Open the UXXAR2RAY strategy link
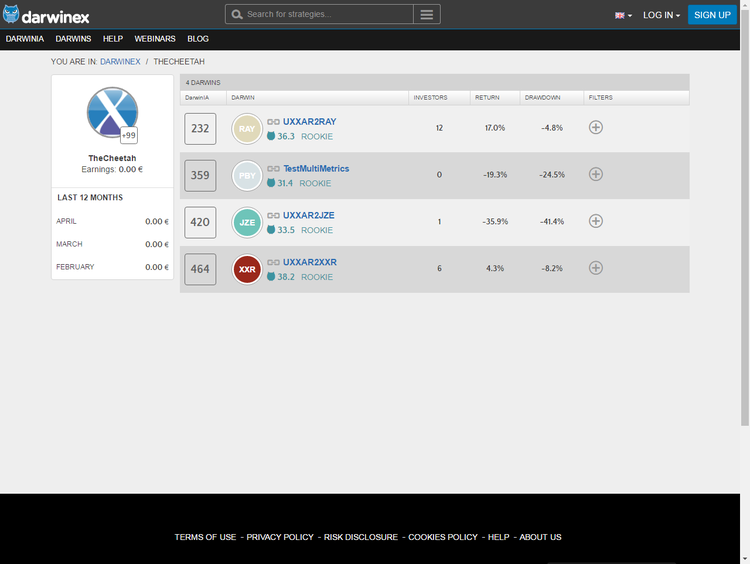Image resolution: width=750 pixels, height=564 pixels. 309,122
